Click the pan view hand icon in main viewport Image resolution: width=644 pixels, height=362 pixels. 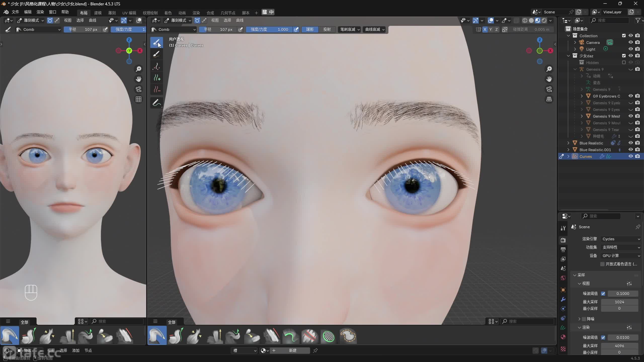(549, 79)
